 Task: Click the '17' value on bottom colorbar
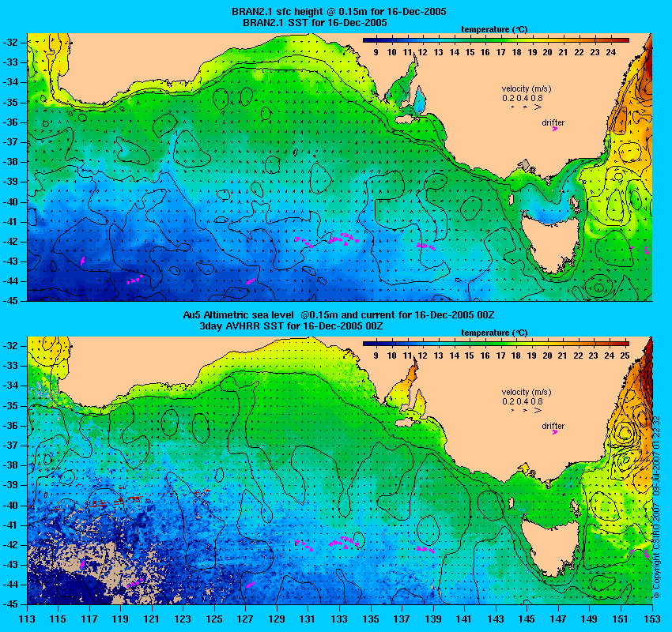coord(500,355)
